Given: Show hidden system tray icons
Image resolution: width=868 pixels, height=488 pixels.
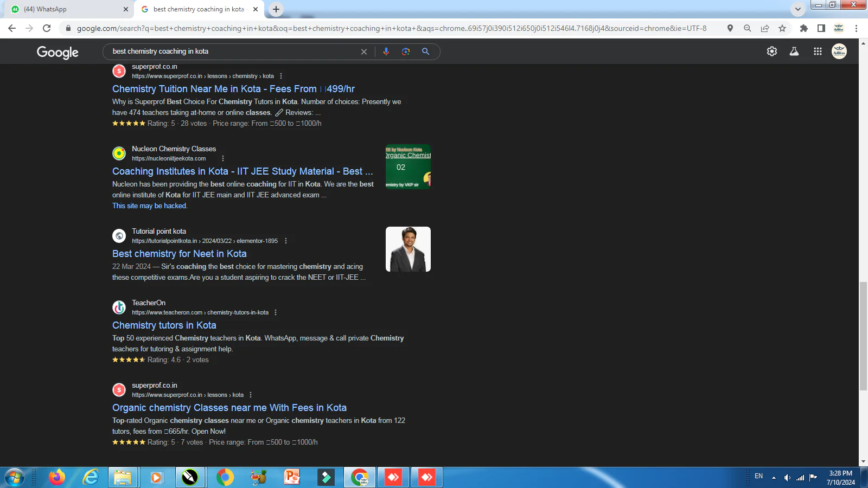Looking at the screenshot, I should click(x=774, y=478).
